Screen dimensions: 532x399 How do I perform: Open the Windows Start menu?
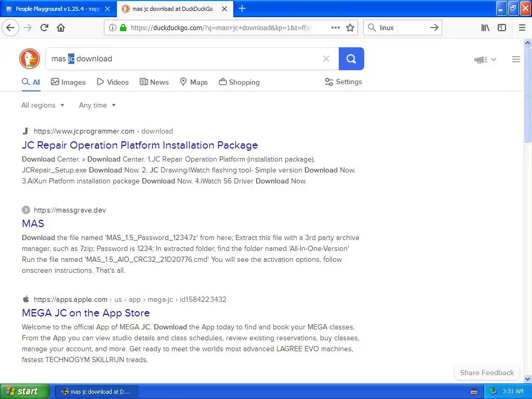pyautogui.click(x=24, y=392)
